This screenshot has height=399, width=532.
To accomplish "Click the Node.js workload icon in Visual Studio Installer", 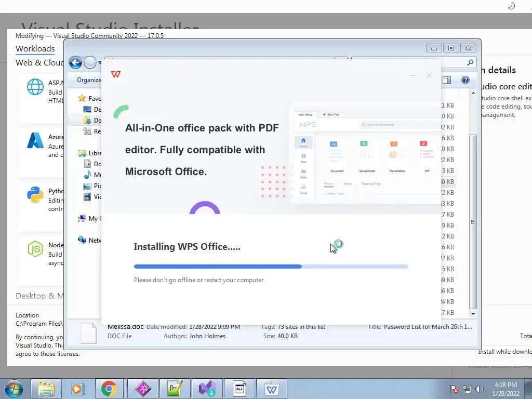I will point(35,249).
